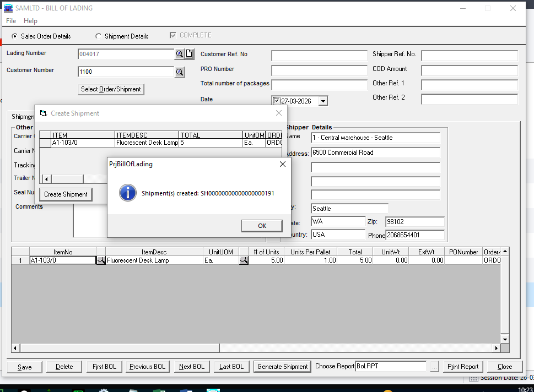The width and height of the screenshot is (534, 392).
Task: Click the report browse ellipsis button
Action: pyautogui.click(x=434, y=367)
